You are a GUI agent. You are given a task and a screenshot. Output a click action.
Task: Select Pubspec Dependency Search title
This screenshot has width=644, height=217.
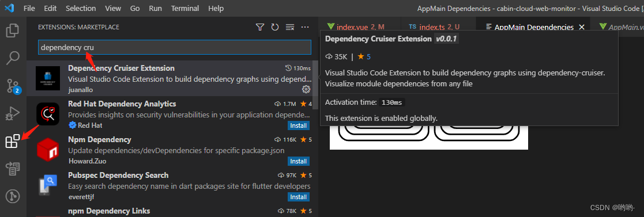tap(118, 175)
